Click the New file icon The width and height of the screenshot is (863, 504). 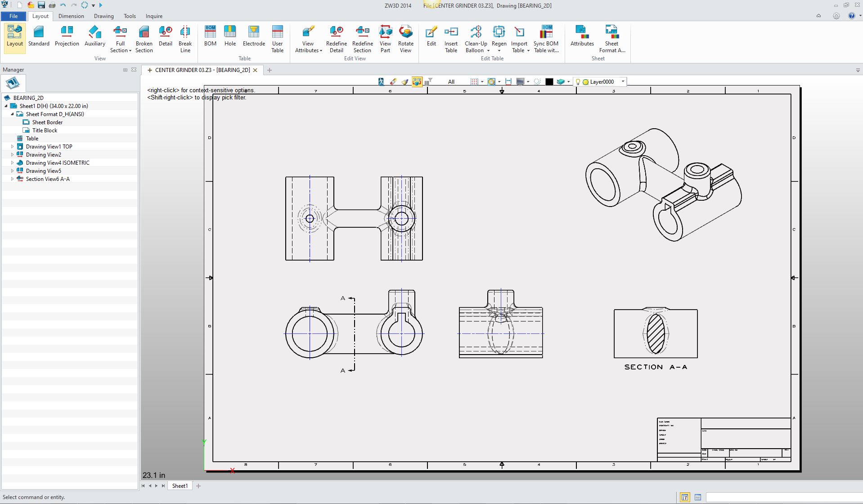19,5
